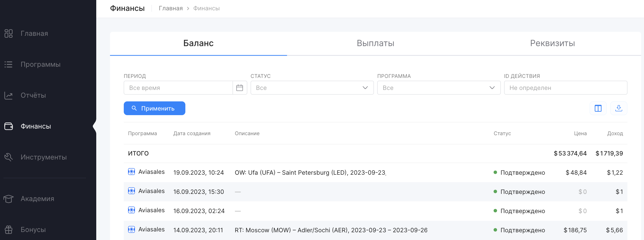644x240 pixels.
Task: Open Программы in sidebar menu
Action: click(x=41, y=64)
